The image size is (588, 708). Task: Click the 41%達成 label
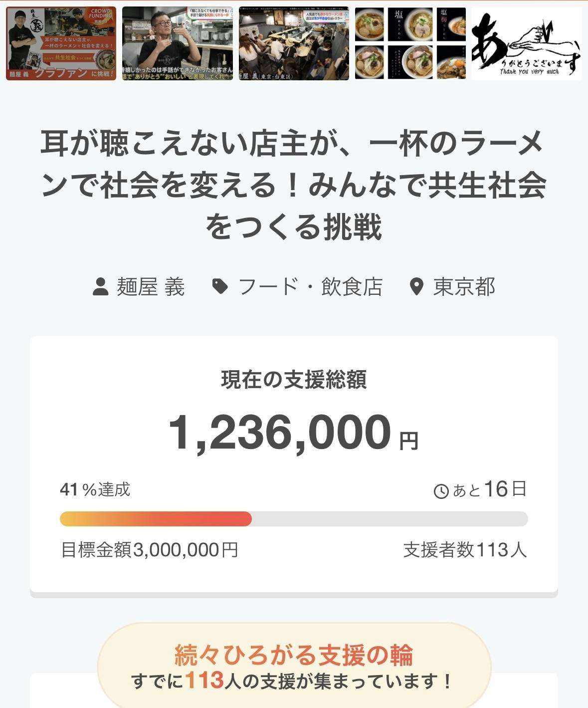[95, 489]
